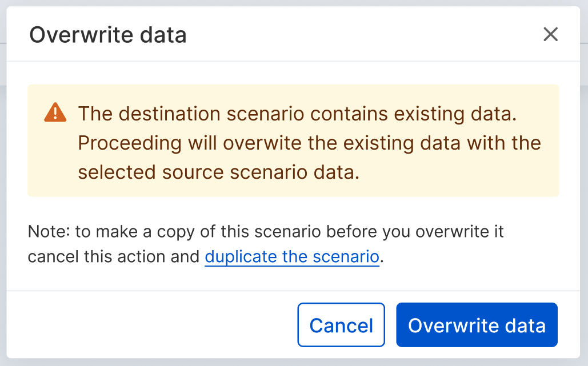The image size is (588, 366).
Task: Select the yellow warning banner message
Action: tap(293, 140)
